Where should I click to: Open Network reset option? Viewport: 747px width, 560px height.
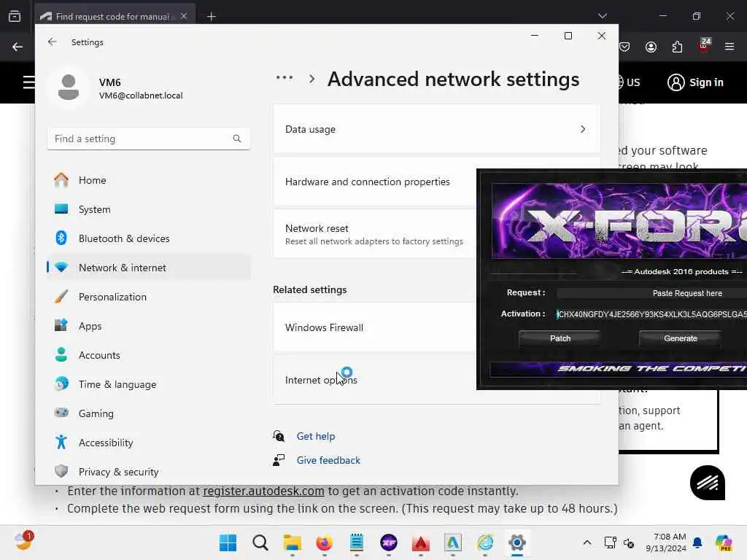pyautogui.click(x=375, y=234)
